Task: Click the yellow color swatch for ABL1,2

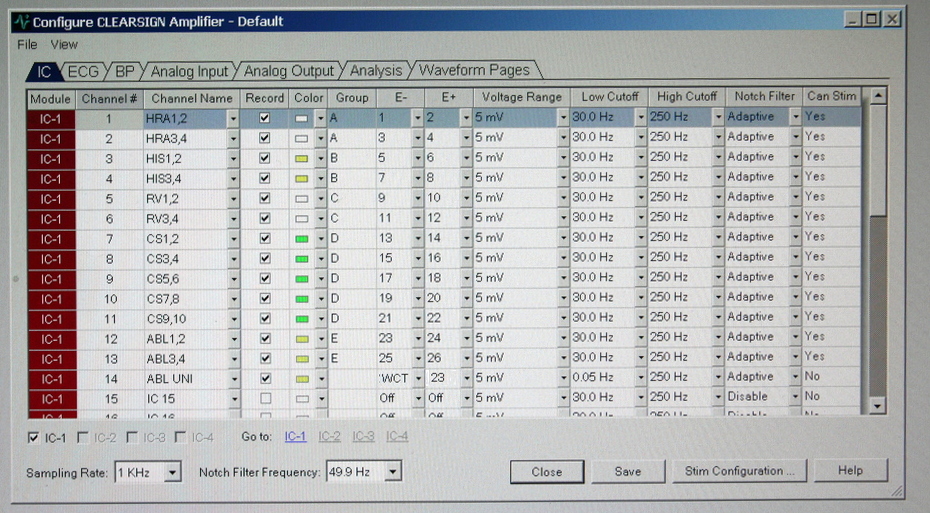Action: 302,339
